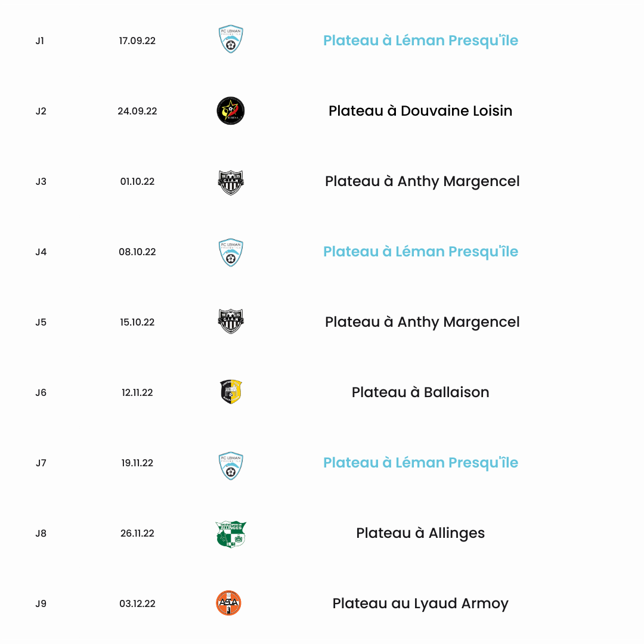
Task: Click the J6 matchday label
Action: coord(41,392)
